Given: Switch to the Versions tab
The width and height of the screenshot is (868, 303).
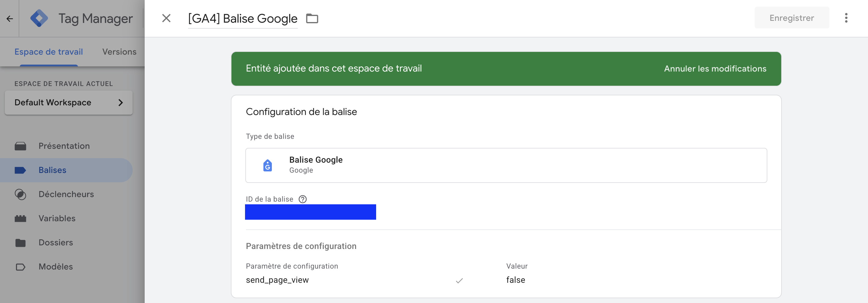Looking at the screenshot, I should (119, 52).
